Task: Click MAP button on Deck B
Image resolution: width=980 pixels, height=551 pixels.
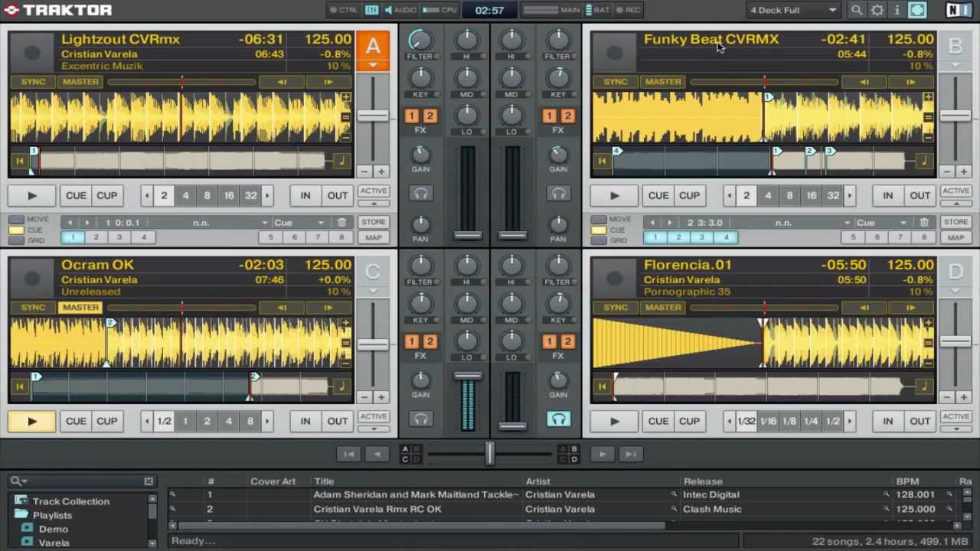Action: 956,237
